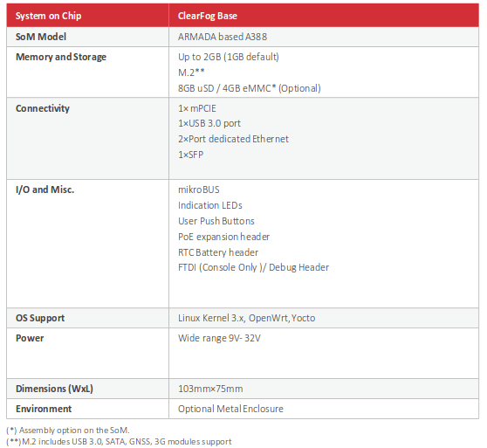The image size is (487, 448).
Task: Select the 'ClearFog Base' column header
Action: click(x=324, y=16)
